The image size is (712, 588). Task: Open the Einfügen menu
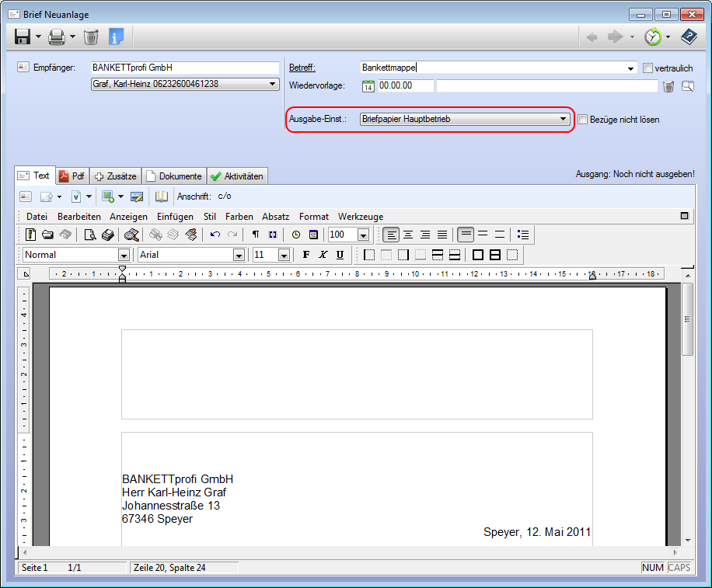175,217
